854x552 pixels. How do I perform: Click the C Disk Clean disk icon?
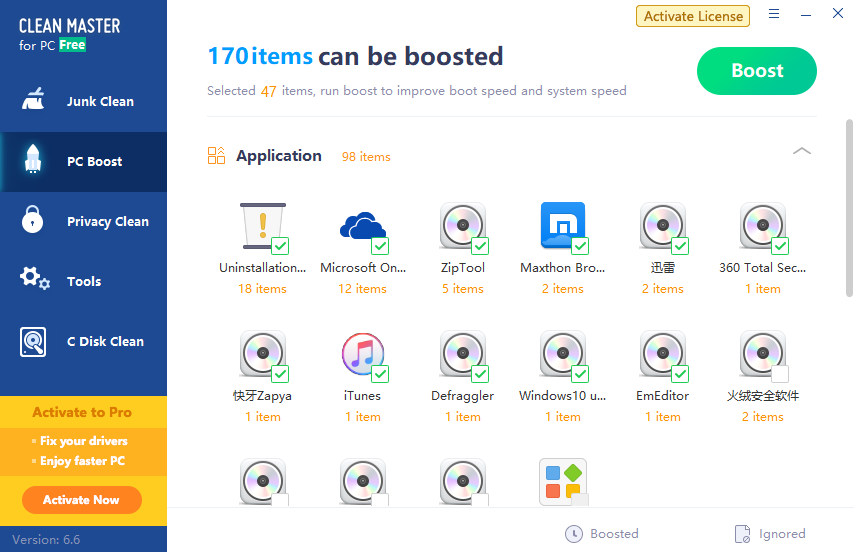point(33,342)
